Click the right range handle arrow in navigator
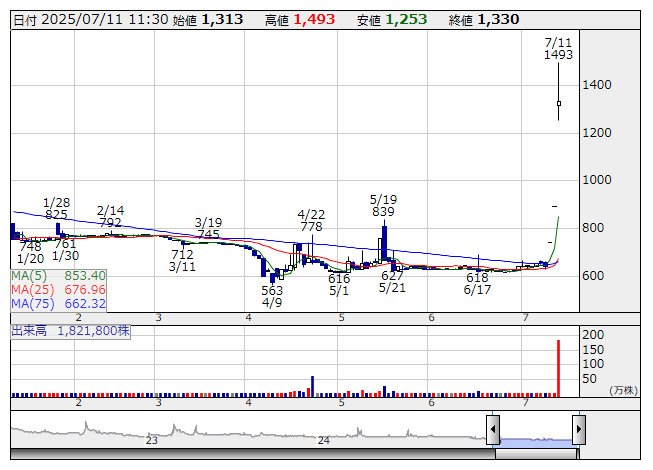Viewport: 653px width, 470px height. coord(579,429)
